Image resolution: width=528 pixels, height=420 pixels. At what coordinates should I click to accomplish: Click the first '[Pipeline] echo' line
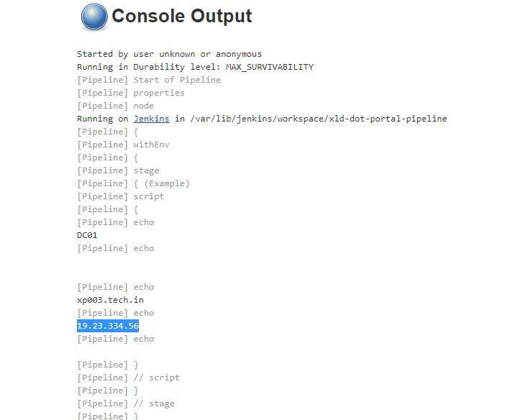click(x=116, y=222)
